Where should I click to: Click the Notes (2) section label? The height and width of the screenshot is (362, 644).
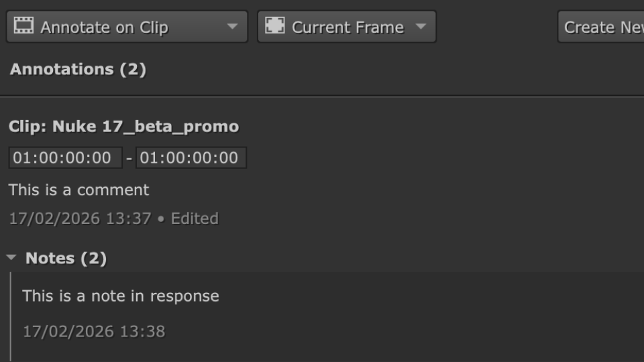pyautogui.click(x=66, y=258)
